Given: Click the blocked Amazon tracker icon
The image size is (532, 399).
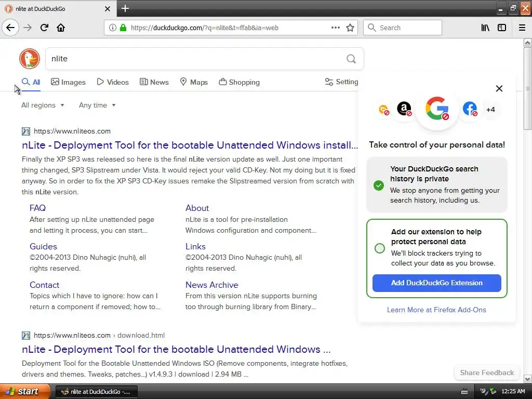Looking at the screenshot, I should 404,109.
